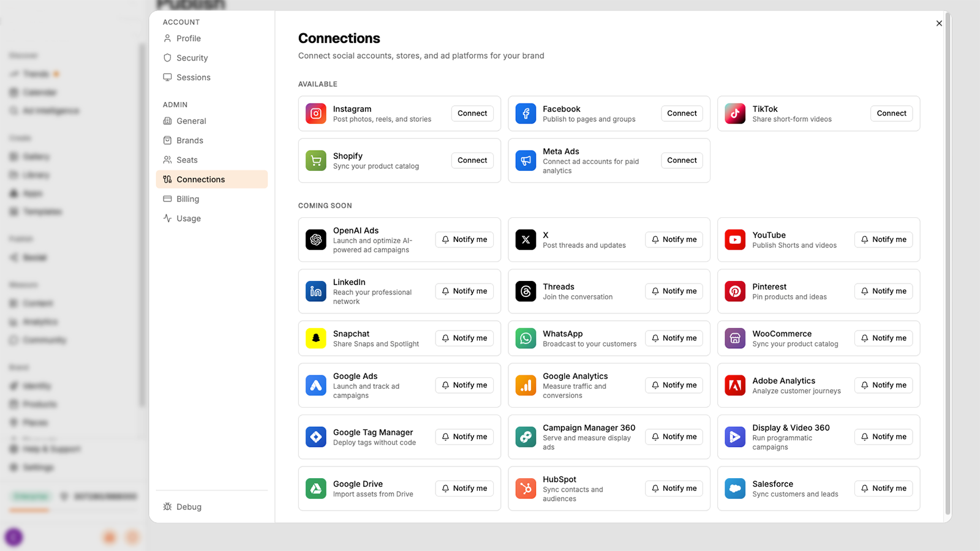Click the Shopify shopping cart icon

click(316, 160)
